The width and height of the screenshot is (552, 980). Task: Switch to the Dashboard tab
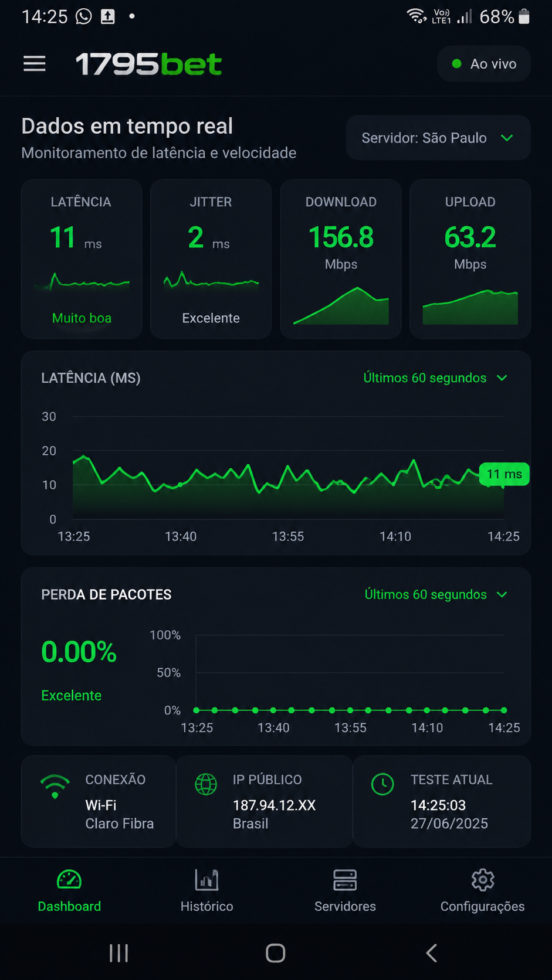tap(69, 891)
